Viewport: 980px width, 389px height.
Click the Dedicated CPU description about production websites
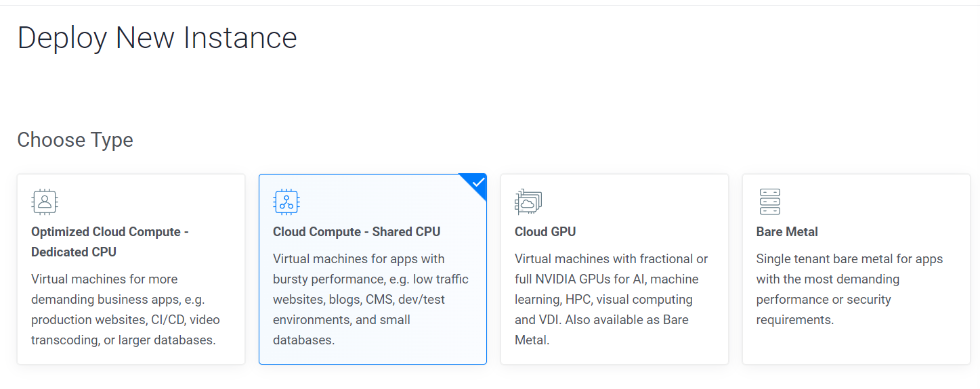point(125,309)
